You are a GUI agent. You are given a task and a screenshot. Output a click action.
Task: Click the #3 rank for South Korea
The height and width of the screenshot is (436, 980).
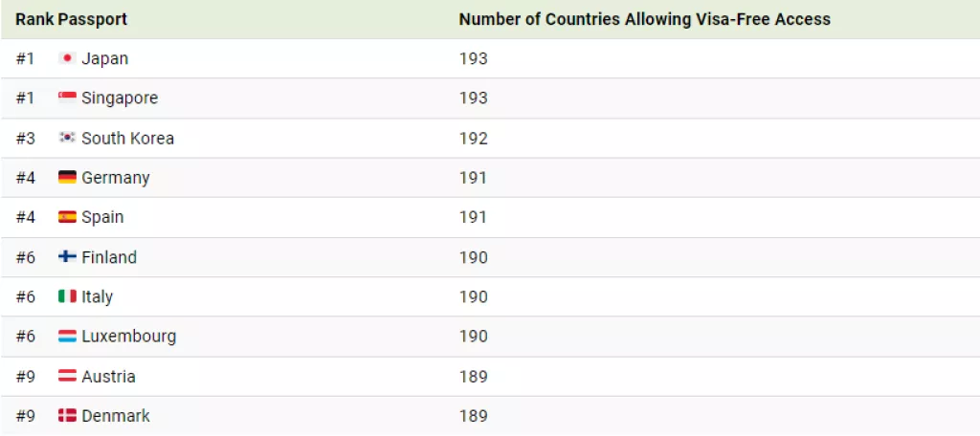pos(25,138)
